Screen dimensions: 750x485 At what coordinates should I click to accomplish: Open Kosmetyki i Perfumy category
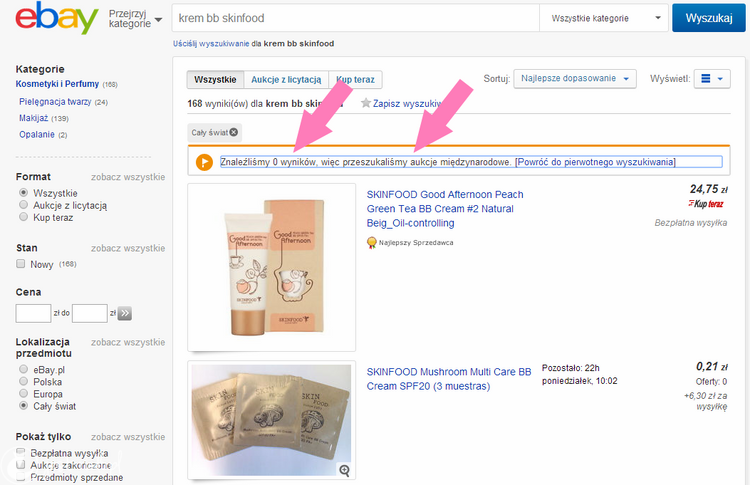[57, 84]
